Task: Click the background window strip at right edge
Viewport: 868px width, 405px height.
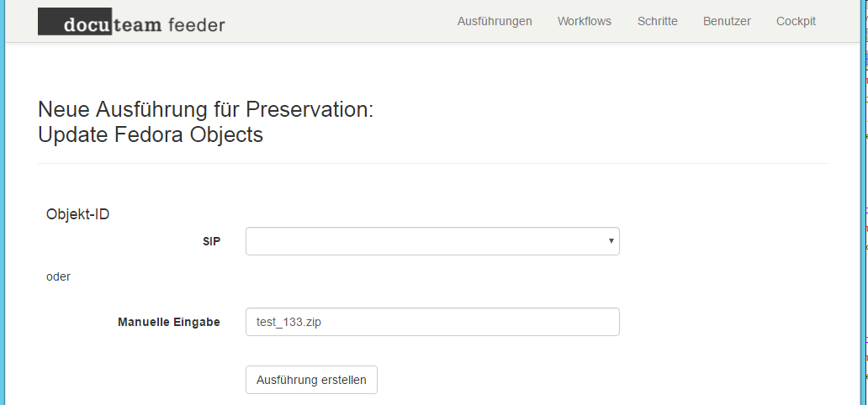Action: 864,202
